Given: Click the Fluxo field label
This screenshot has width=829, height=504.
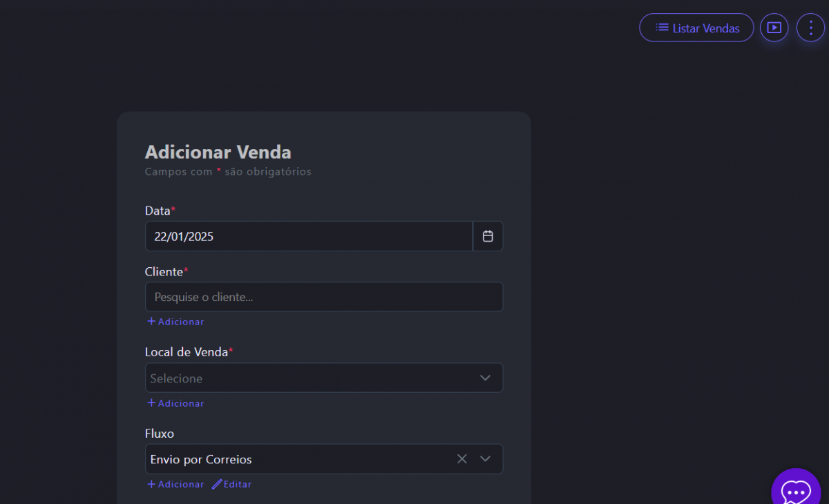Looking at the screenshot, I should [x=160, y=434].
